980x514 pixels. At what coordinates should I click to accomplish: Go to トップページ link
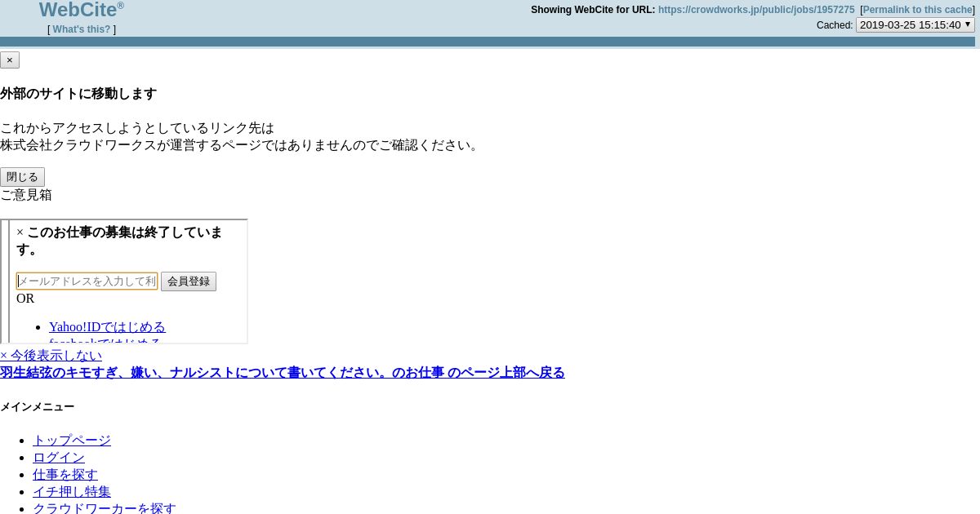tap(72, 441)
